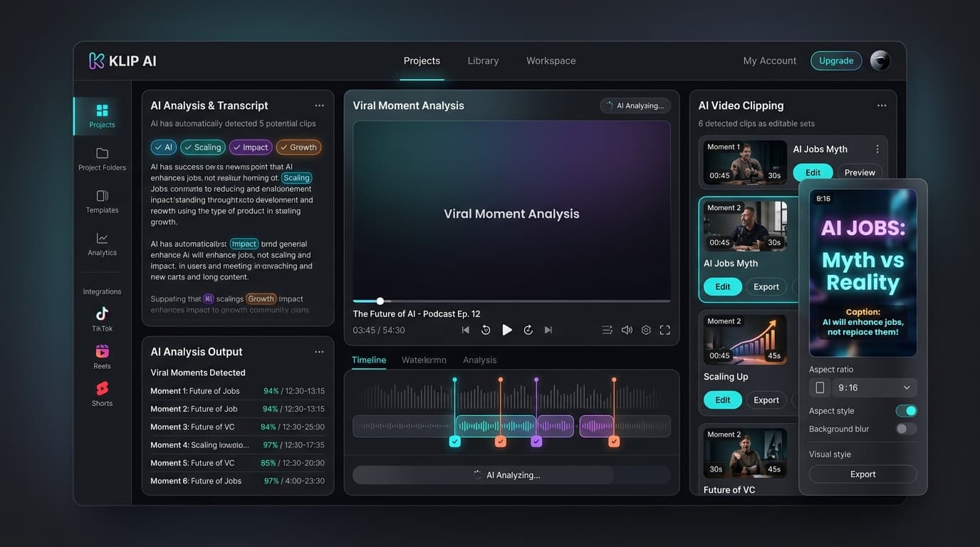This screenshot has width=980, height=547.
Task: Click the phone icon beside 9:16
Action: pyautogui.click(x=820, y=387)
